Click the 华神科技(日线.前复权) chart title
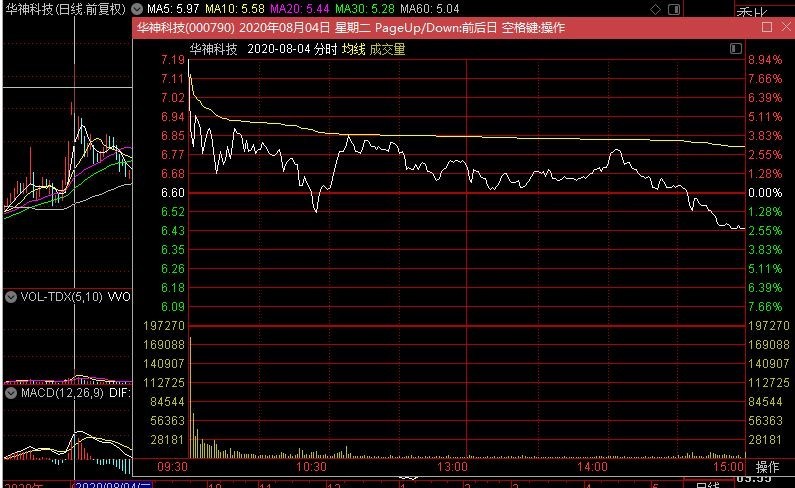This screenshot has width=795, height=488. pos(65,9)
